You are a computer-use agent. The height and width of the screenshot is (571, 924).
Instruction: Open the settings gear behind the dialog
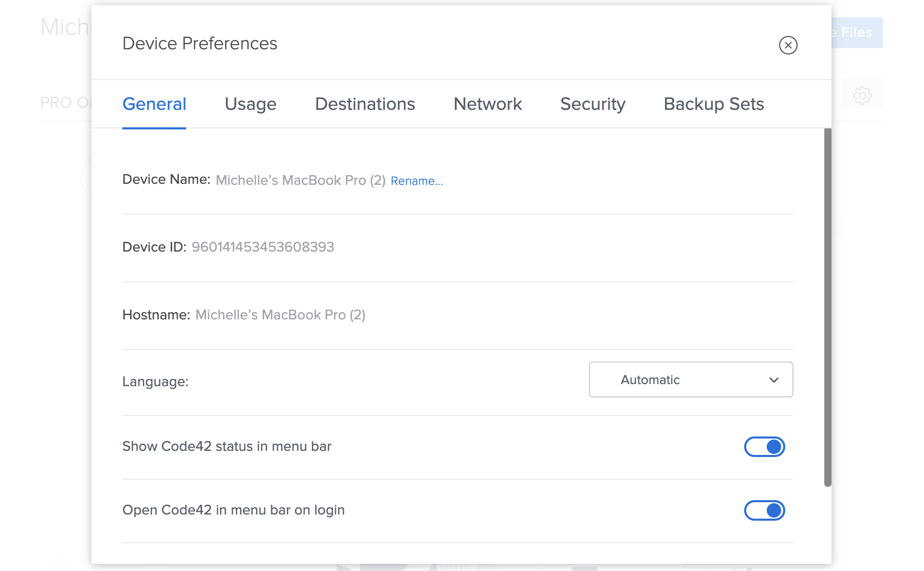point(862,95)
